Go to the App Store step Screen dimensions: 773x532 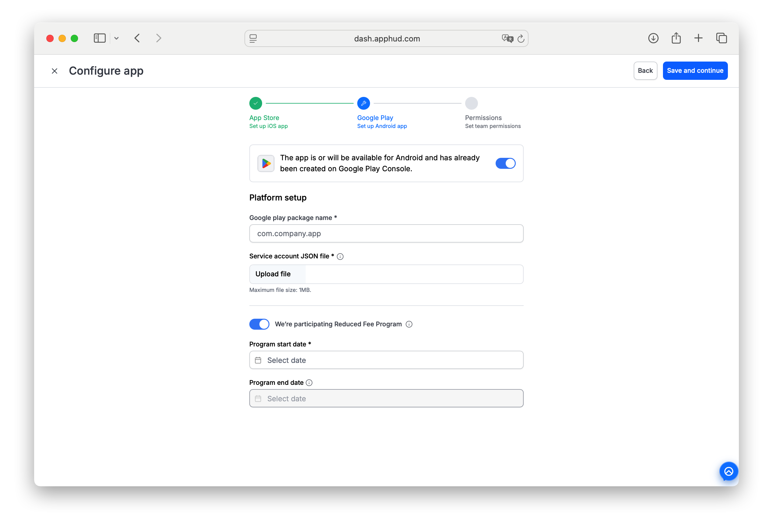coord(264,118)
